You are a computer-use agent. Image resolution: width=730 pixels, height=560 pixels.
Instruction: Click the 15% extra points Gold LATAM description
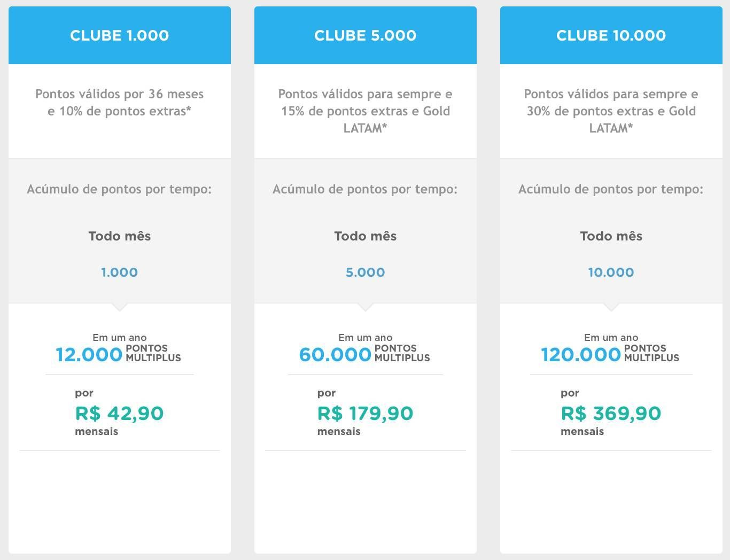(x=366, y=111)
